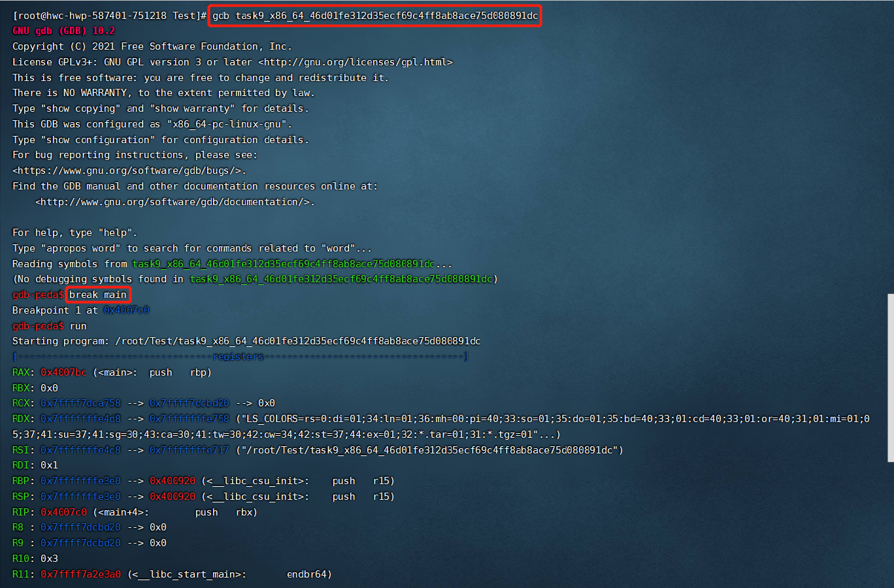
Task: Click the breakpoint address 0x4007c0
Action: click(126, 310)
